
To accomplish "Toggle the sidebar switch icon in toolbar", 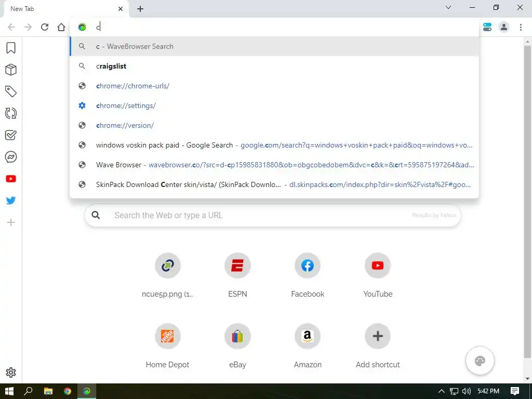I will point(487,27).
